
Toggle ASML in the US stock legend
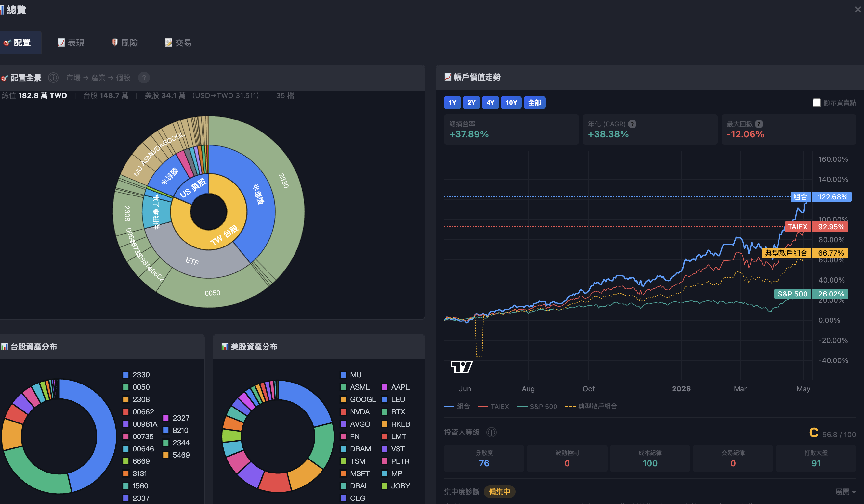coord(355,387)
